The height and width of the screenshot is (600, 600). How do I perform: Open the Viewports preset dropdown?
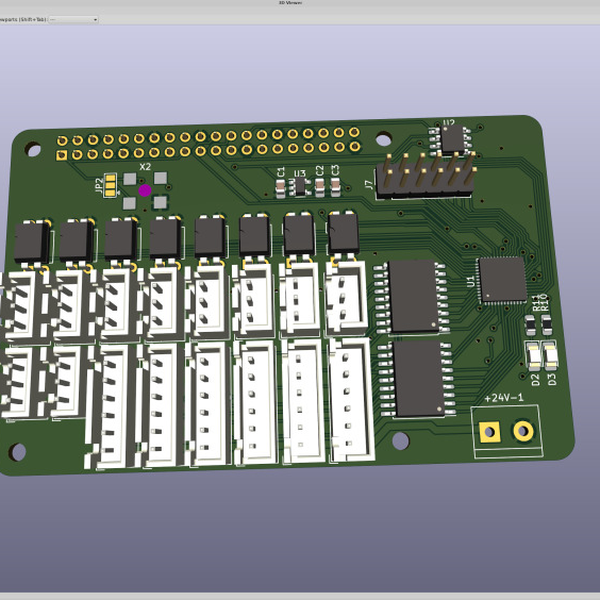73,19
